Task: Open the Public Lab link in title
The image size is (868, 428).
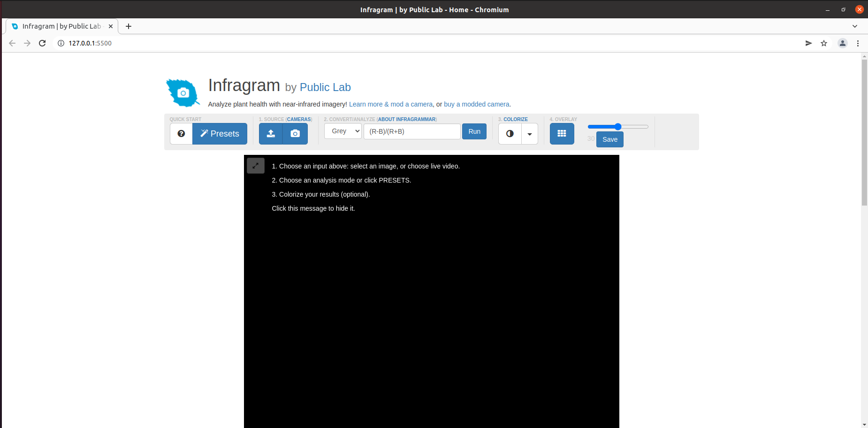Action: [325, 87]
